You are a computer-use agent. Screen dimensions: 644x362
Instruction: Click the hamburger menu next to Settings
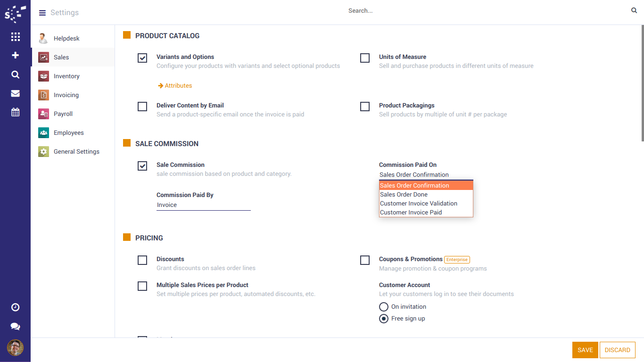[x=42, y=13]
